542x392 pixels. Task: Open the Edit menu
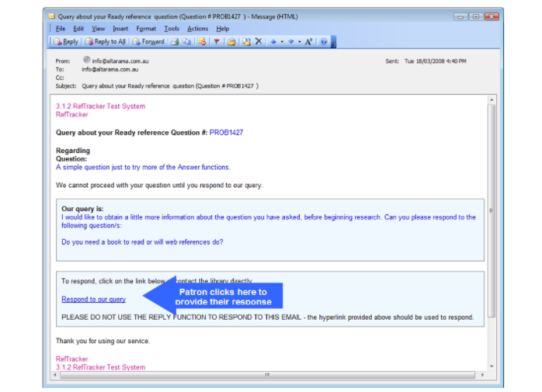78,29
